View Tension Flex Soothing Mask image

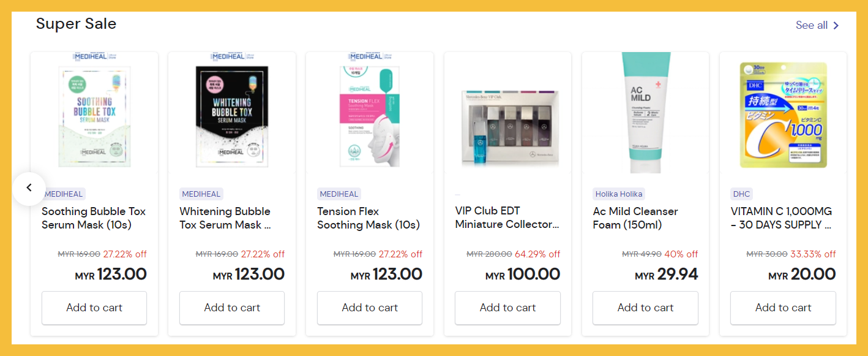[370, 113]
